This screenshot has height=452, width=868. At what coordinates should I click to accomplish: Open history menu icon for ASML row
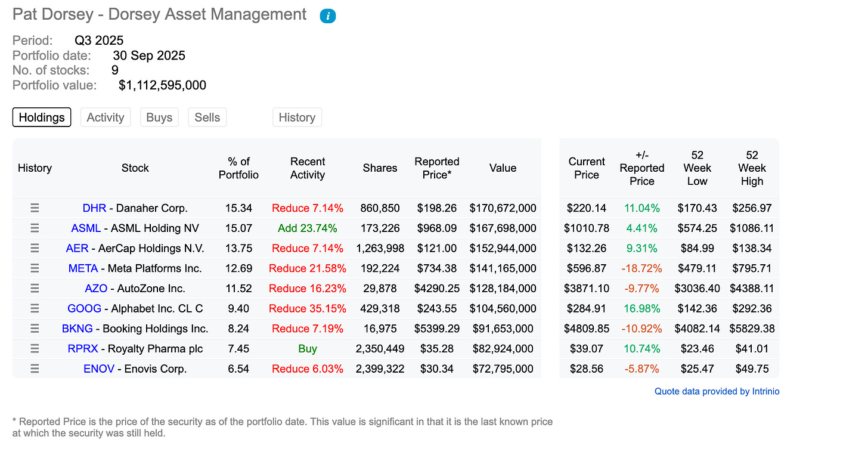tap(35, 228)
